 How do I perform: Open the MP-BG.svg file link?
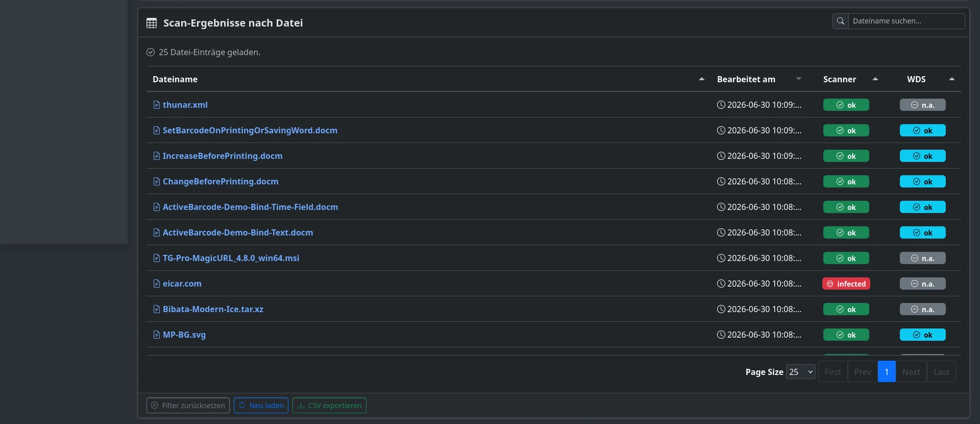(184, 335)
